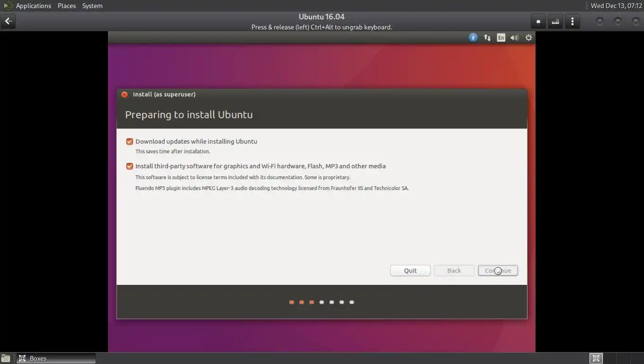Select the Boxes window in taskbar
This screenshot has width=644, height=364.
point(56,358)
